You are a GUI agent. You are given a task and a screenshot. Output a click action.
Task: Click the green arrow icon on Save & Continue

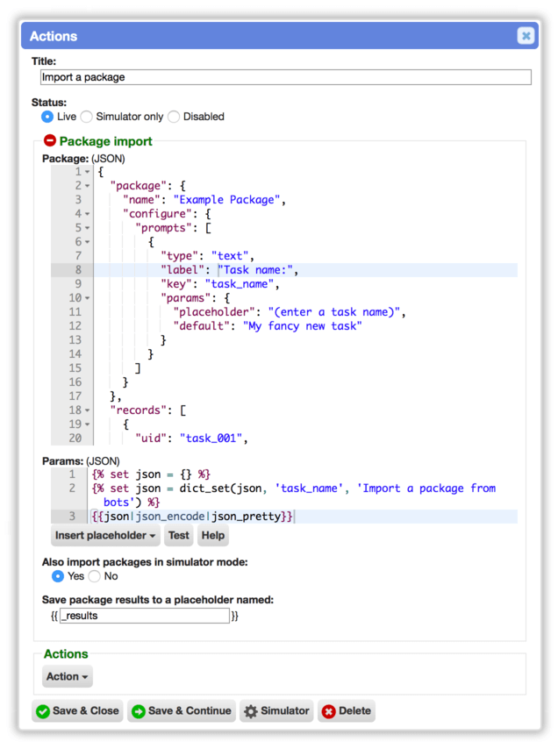139,711
